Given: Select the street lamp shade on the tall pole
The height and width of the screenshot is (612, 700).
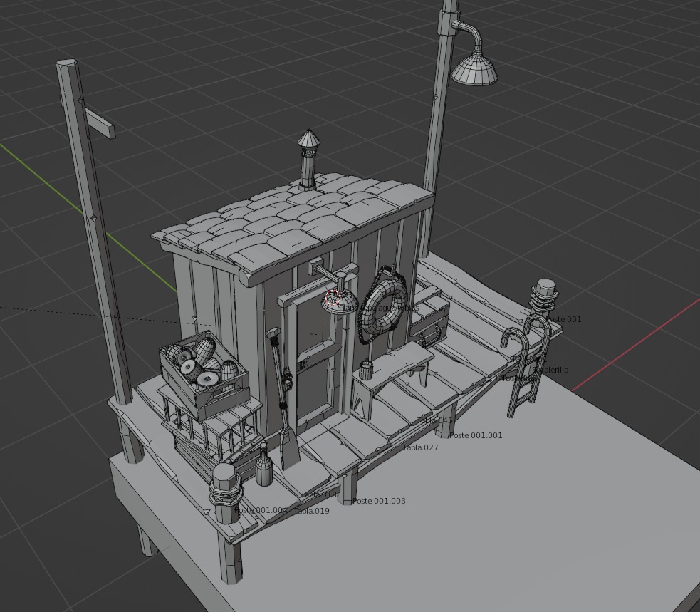Looking at the screenshot, I should [474, 71].
